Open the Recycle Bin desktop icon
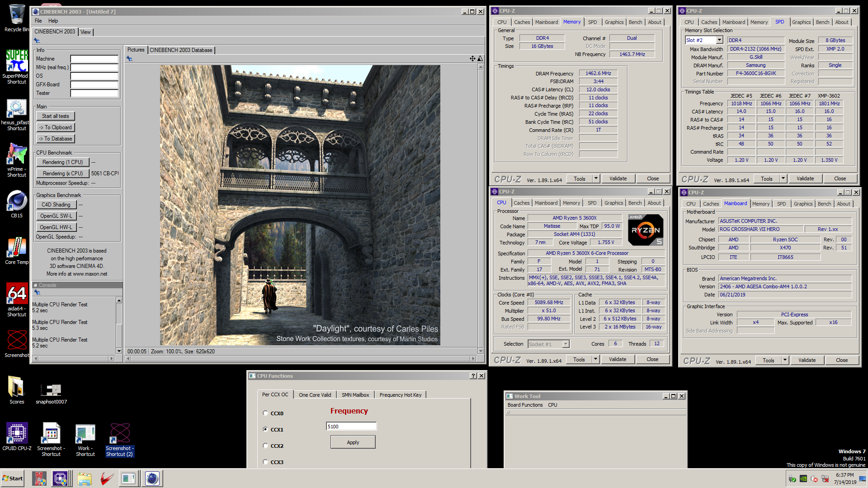This screenshot has width=868, height=488. pos(17,18)
